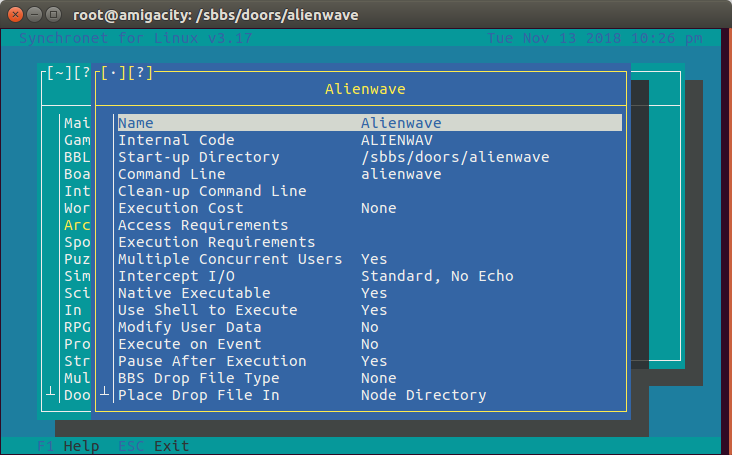Viewport: 732px width, 455px height.
Task: Click the [~] button on background menu
Action: pyautogui.click(x=59, y=73)
